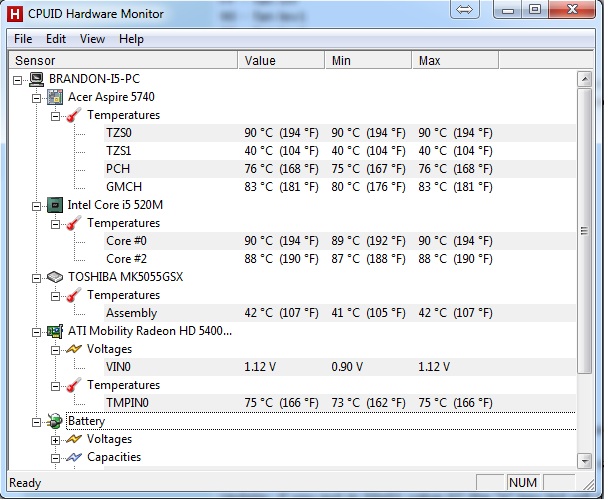Viewport: 612px width, 500px height.
Task: Select the GMCH sensor row
Action: (340, 187)
